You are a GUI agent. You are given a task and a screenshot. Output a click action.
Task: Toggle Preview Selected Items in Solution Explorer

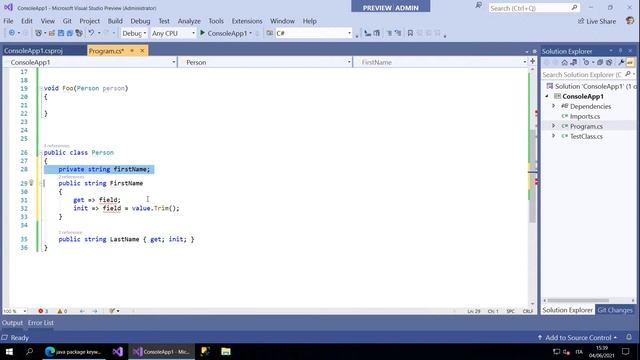pyautogui.click(x=630, y=62)
